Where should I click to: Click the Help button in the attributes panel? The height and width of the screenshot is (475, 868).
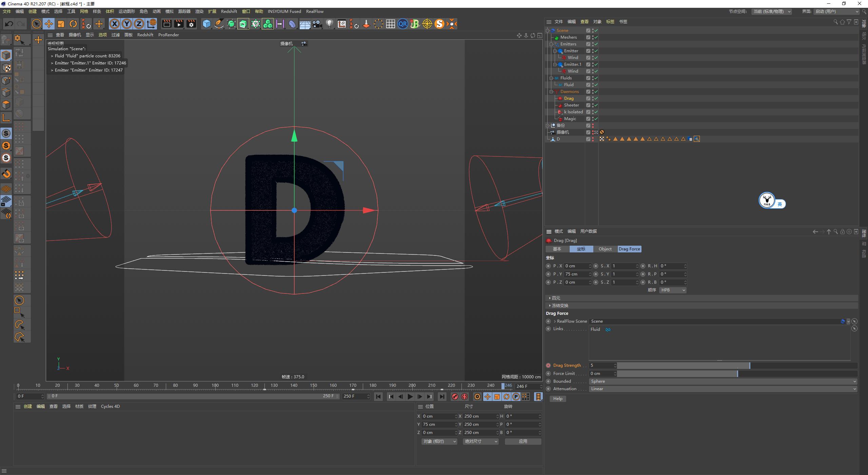tap(558, 398)
